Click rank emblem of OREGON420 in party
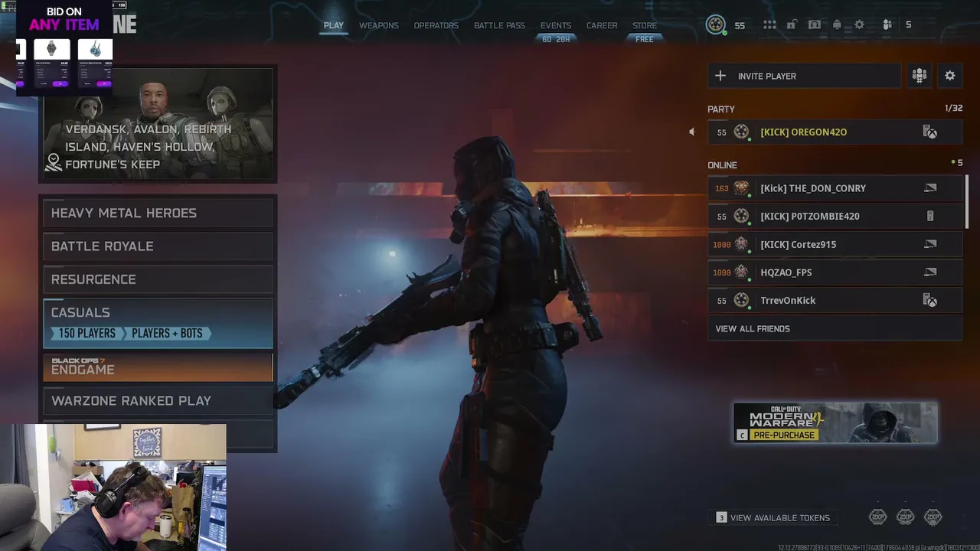Screen dimensions: 980x551 click(741, 132)
